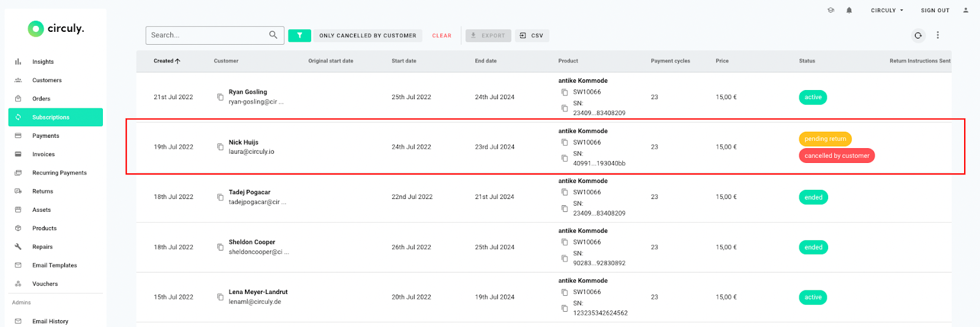The width and height of the screenshot is (980, 327).
Task: Click active badge in Lena Meyer-Landrut row
Action: click(813, 297)
